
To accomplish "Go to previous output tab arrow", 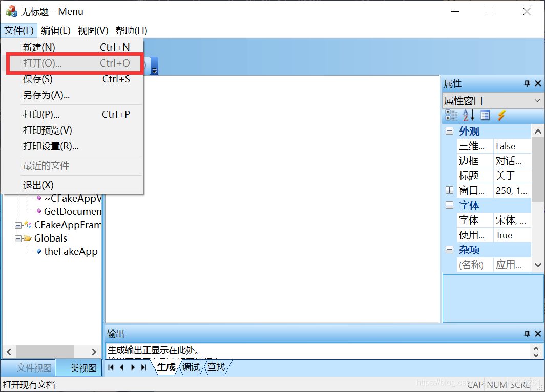I will [x=122, y=367].
